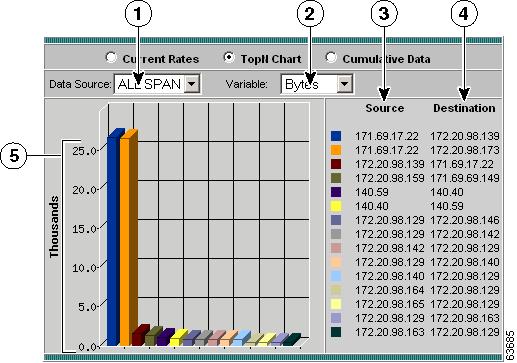Click the Variable label
Image resolution: width=517 pixels, height=363 pixels.
click(246, 84)
